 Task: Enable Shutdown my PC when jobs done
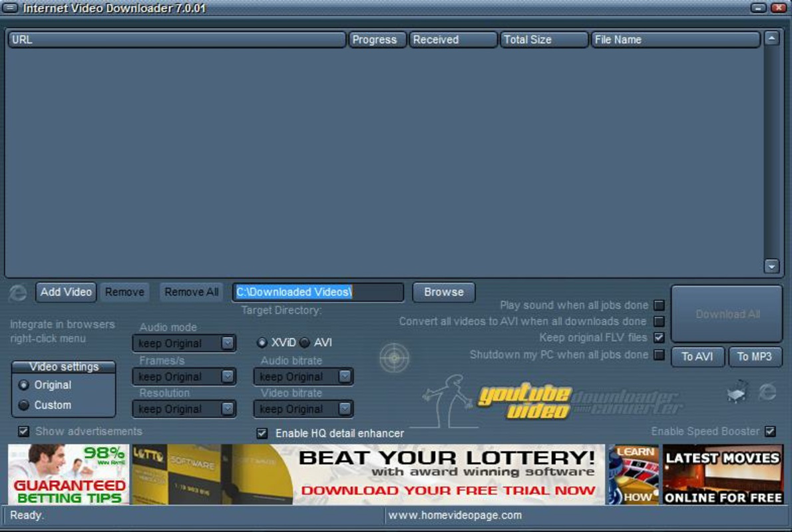pyautogui.click(x=659, y=355)
